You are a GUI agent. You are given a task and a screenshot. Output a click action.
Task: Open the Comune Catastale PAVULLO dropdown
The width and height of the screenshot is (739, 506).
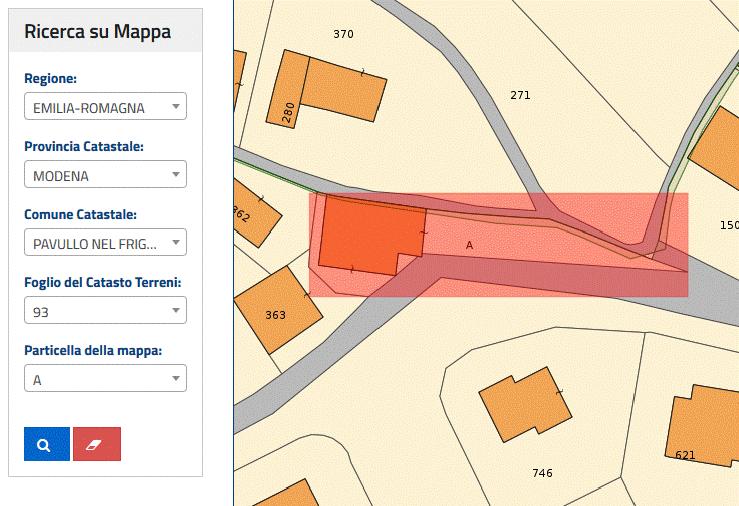(105, 243)
